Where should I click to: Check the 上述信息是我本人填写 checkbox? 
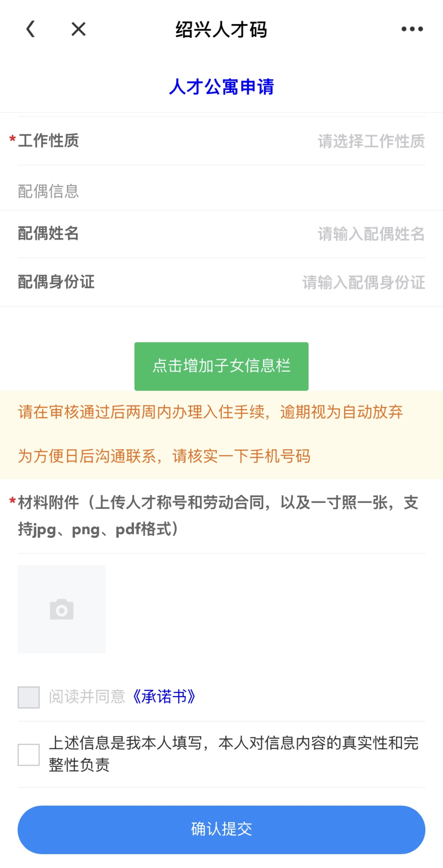coord(29,755)
